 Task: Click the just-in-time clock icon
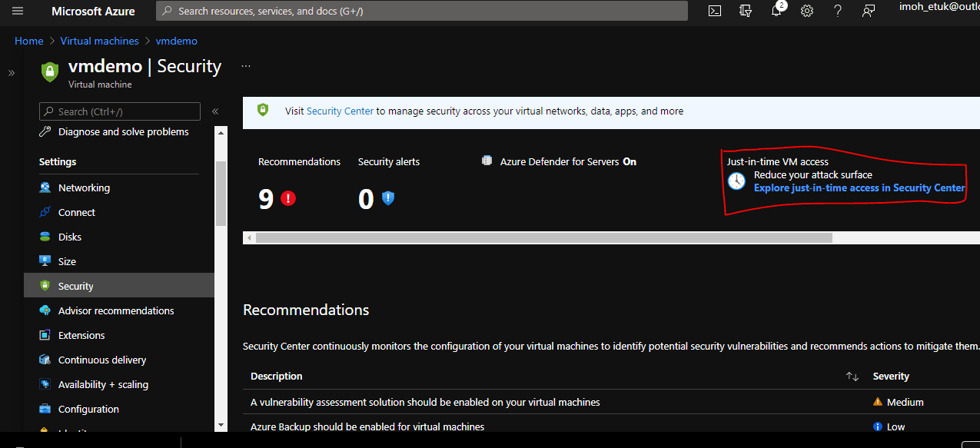pyautogui.click(x=736, y=181)
